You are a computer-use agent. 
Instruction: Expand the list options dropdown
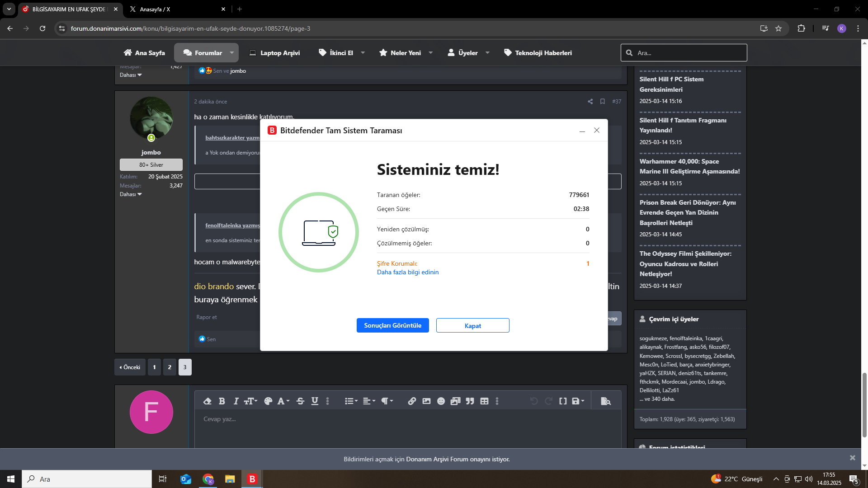coord(351,401)
